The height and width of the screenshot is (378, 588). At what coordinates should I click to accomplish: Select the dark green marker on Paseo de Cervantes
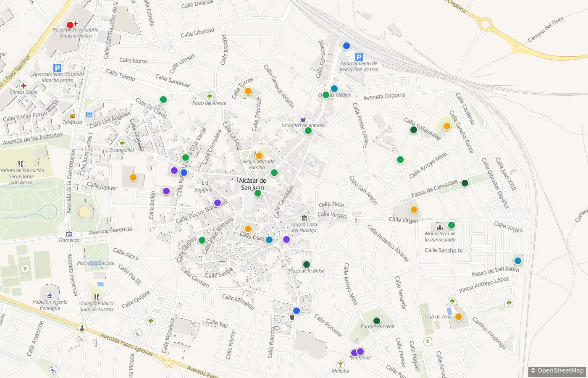point(465,183)
